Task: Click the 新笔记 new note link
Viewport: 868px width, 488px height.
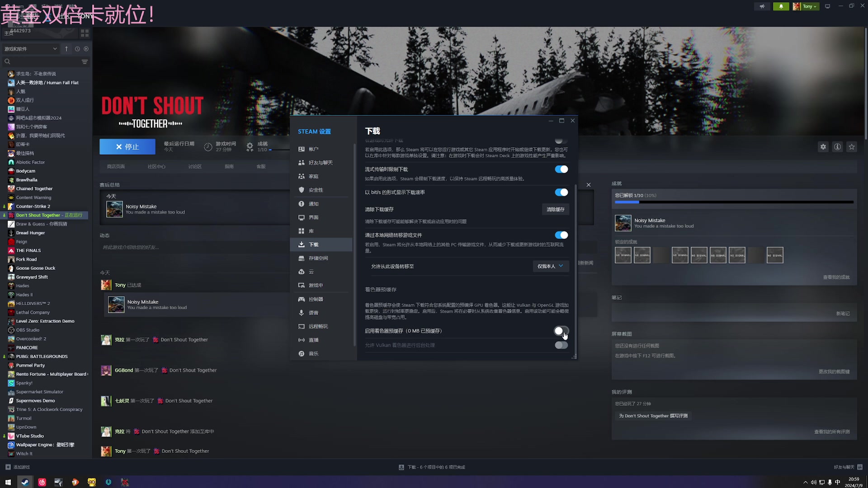Action: click(x=843, y=313)
